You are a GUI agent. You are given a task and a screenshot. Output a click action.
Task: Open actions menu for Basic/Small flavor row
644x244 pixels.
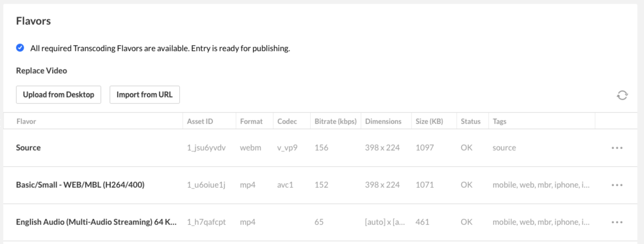click(617, 185)
